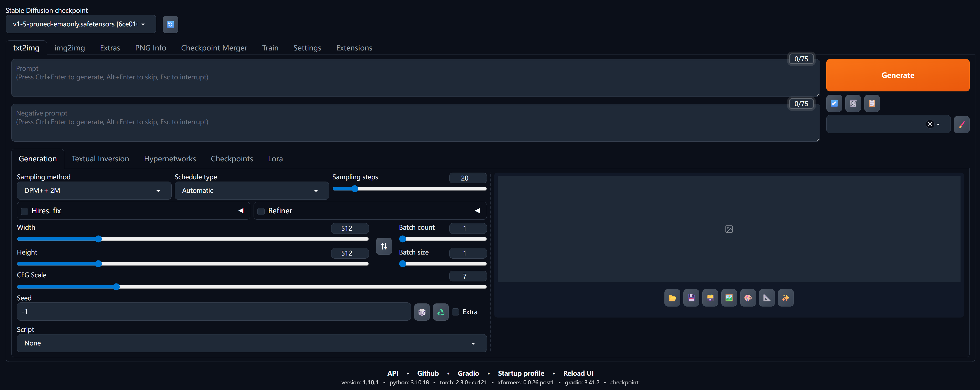Enable the Refiner checkbox
This screenshot has height=390, width=980.
pyautogui.click(x=261, y=211)
